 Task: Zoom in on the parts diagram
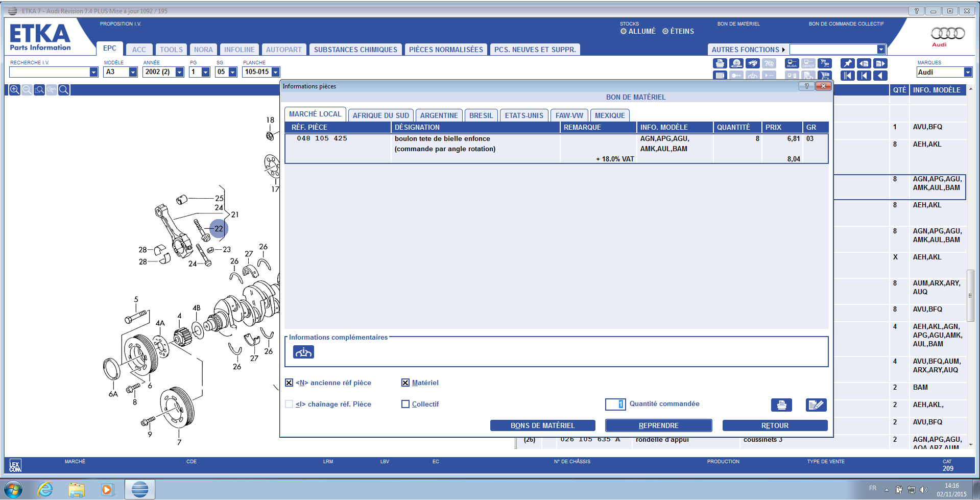click(15, 90)
